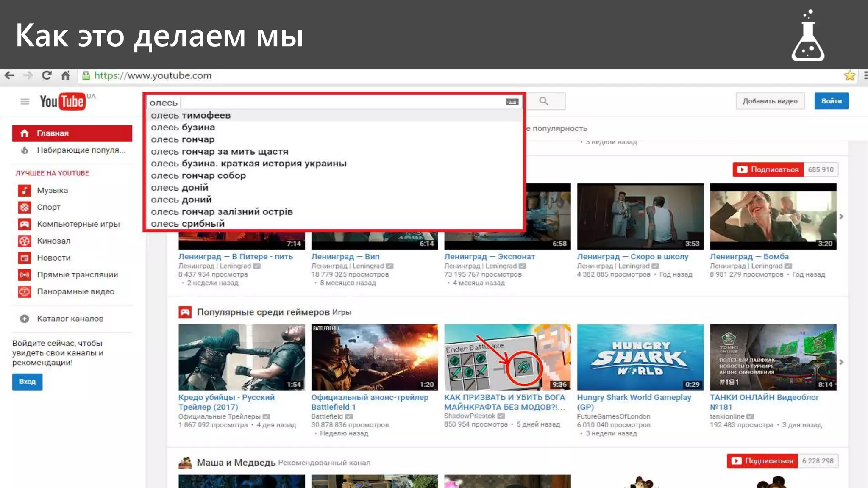Click the green padlock in address bar
The width and height of the screenshot is (868, 488).
pos(86,75)
